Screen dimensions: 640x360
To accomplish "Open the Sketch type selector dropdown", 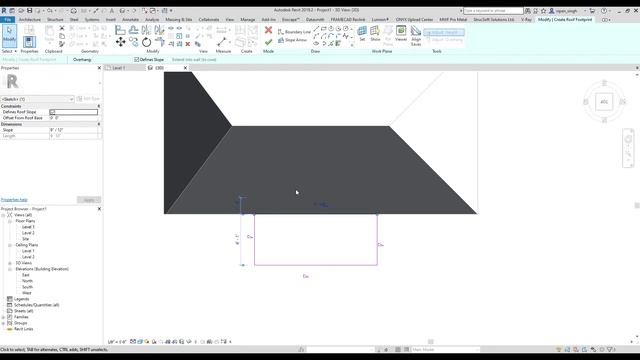I will tap(37, 99).
